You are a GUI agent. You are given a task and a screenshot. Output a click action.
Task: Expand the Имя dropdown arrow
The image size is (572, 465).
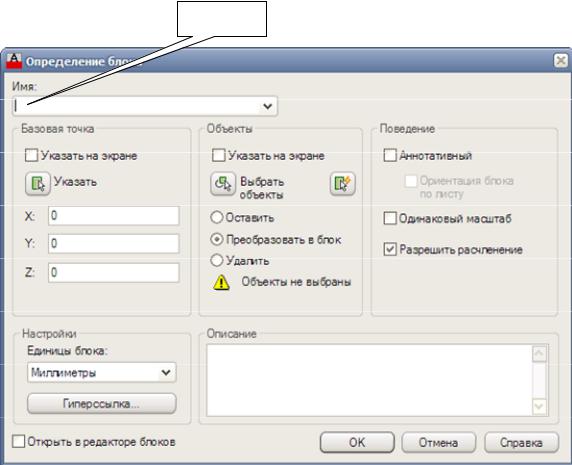(x=267, y=106)
